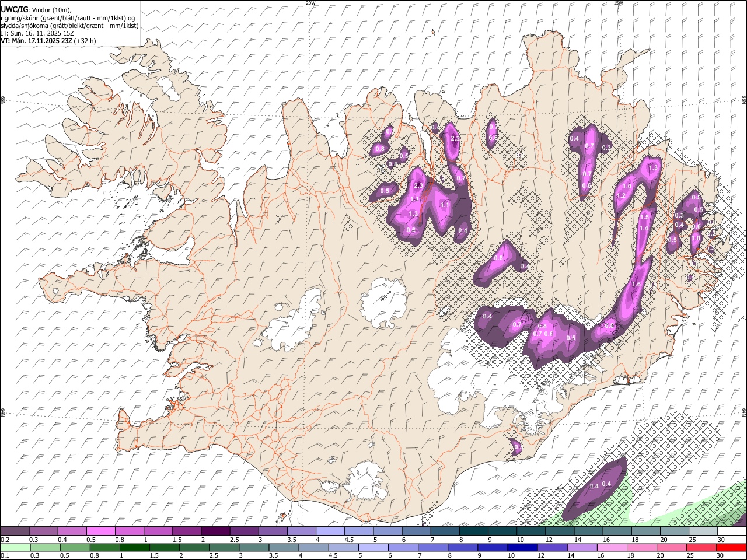The height and width of the screenshot is (560, 747).
Task: Click the palest green lower swatch between 0.1 and 0.3
Action: click(15, 548)
